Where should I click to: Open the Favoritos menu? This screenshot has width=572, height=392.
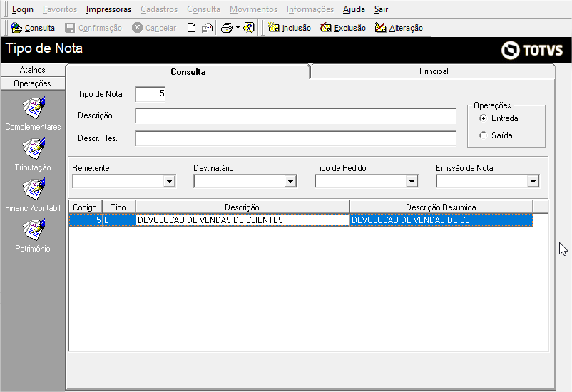60,9
